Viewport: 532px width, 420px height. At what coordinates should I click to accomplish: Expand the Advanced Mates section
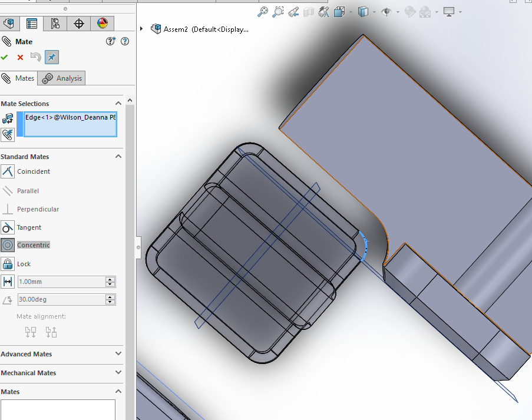(x=118, y=354)
